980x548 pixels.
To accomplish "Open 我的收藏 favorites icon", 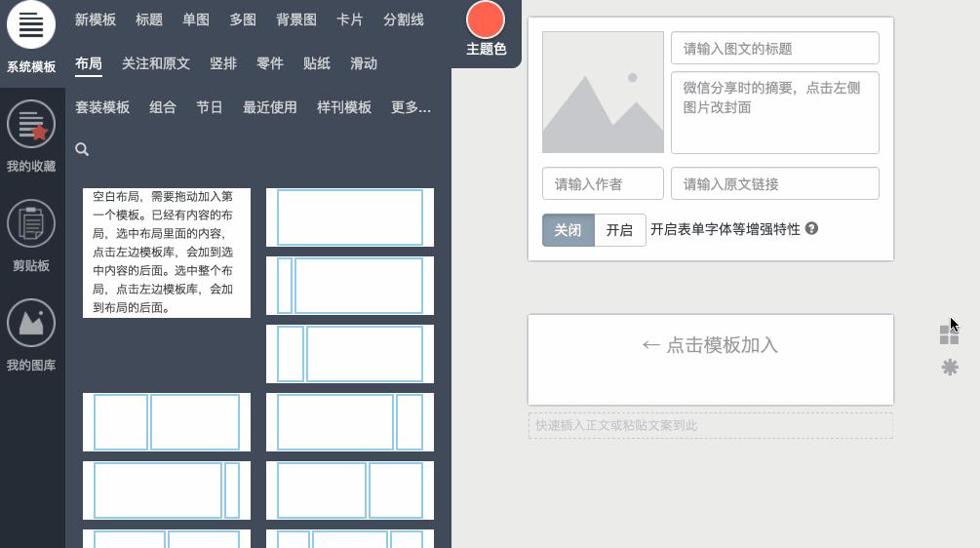I will coord(30,124).
